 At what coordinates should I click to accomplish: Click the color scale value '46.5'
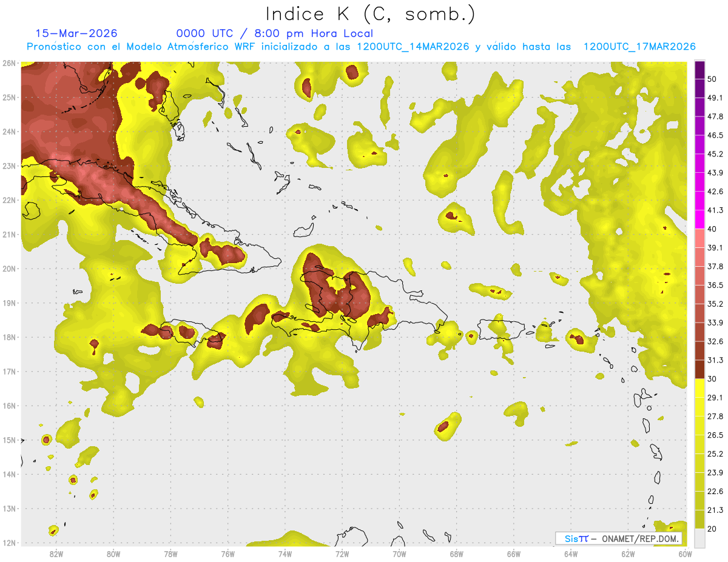715,135
